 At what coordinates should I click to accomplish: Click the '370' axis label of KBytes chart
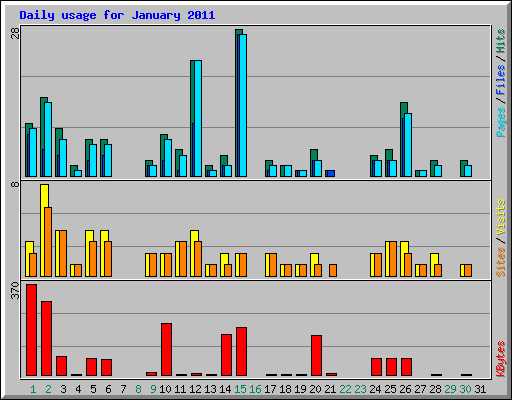[15, 291]
